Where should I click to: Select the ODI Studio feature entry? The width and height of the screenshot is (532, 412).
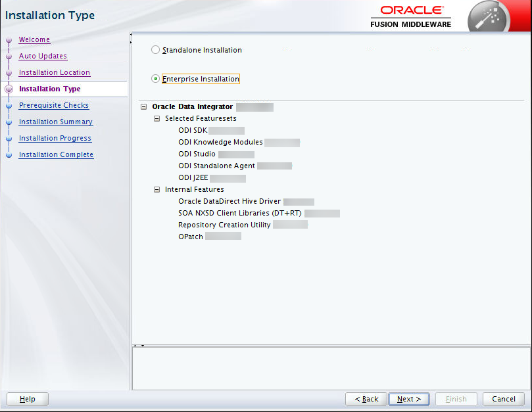click(195, 154)
